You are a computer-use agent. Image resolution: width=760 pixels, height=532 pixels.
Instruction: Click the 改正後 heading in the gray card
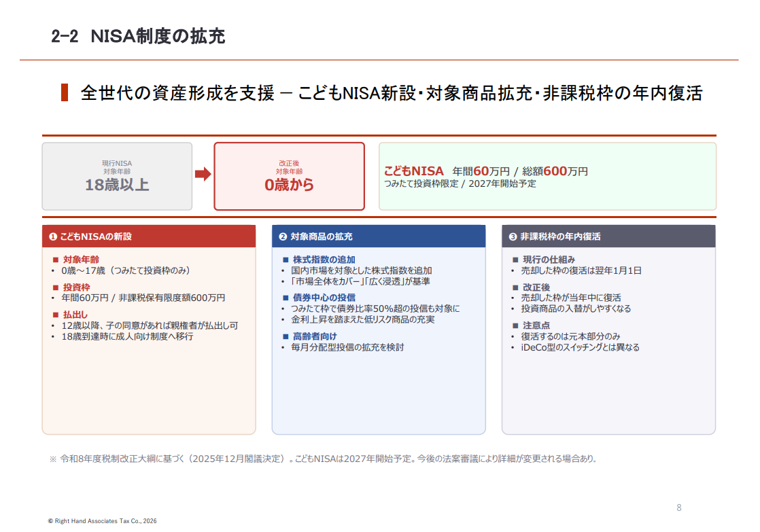[536, 287]
